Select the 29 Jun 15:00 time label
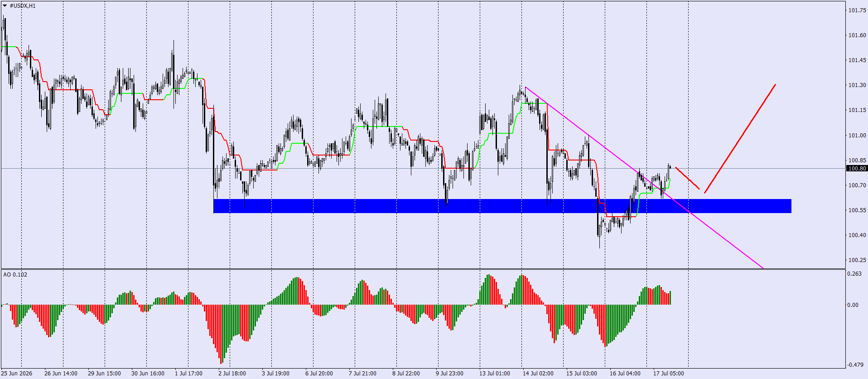 (x=104, y=374)
